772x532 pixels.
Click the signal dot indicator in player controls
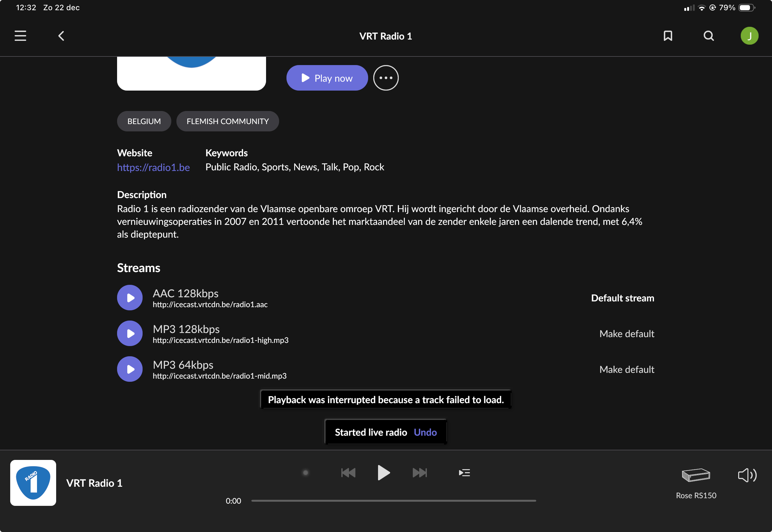click(x=305, y=473)
